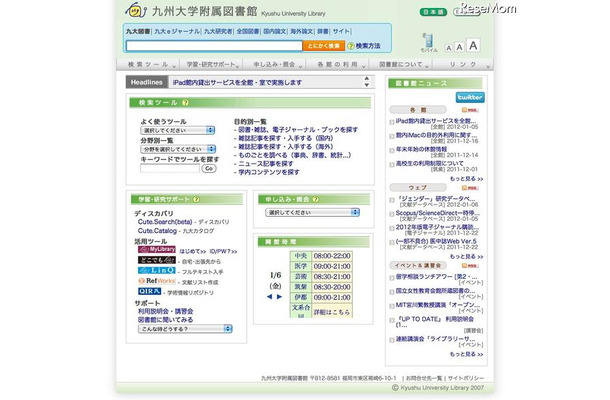The image size is (610, 400).
Task: Select the 国内論文 search tab
Action: tap(274, 32)
